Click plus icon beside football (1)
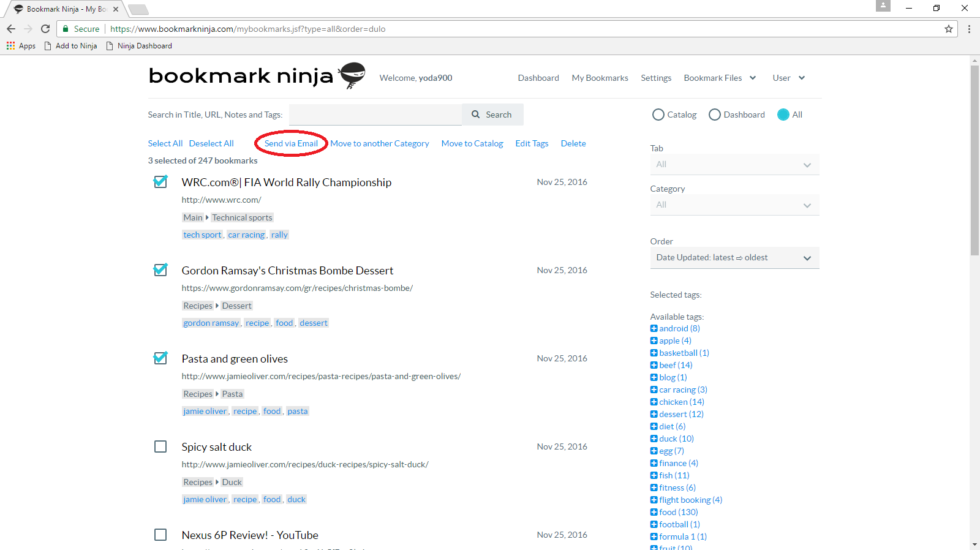 pos(654,524)
